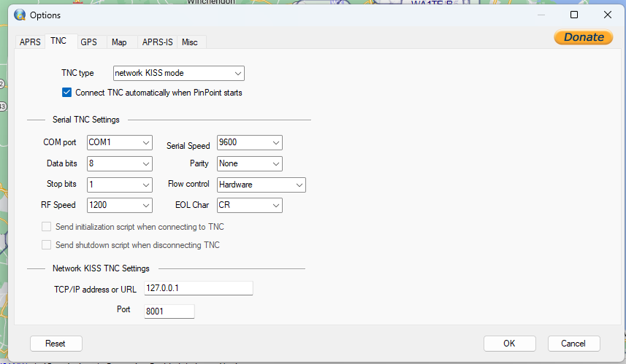Click the Port input field

pos(169,311)
